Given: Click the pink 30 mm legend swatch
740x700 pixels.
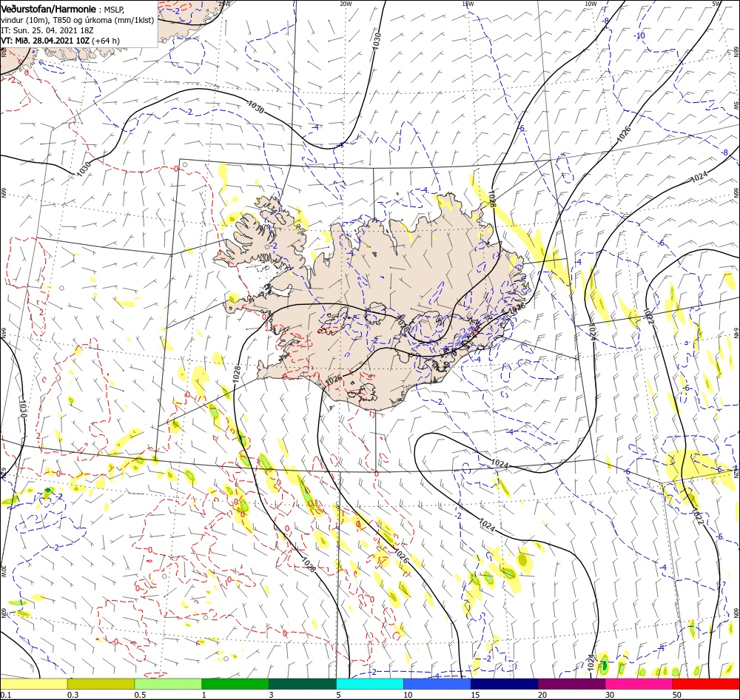Looking at the screenshot, I should pyautogui.click(x=639, y=684).
